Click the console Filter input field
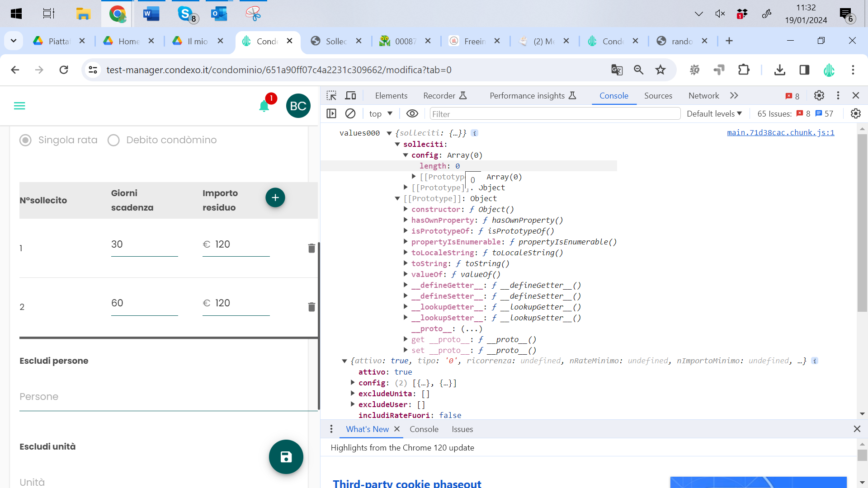The height and width of the screenshot is (488, 868). tap(555, 114)
